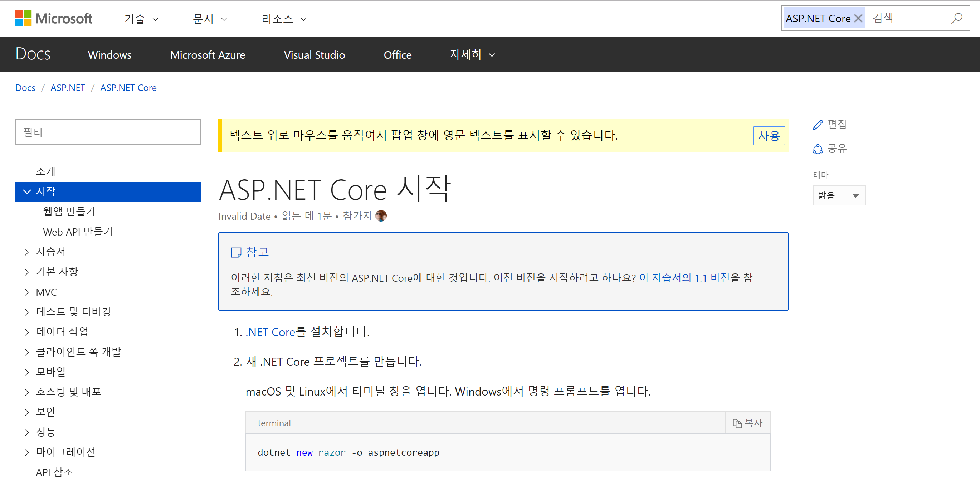Enable English popup text with 사용
This screenshot has width=980, height=480.
click(x=769, y=136)
